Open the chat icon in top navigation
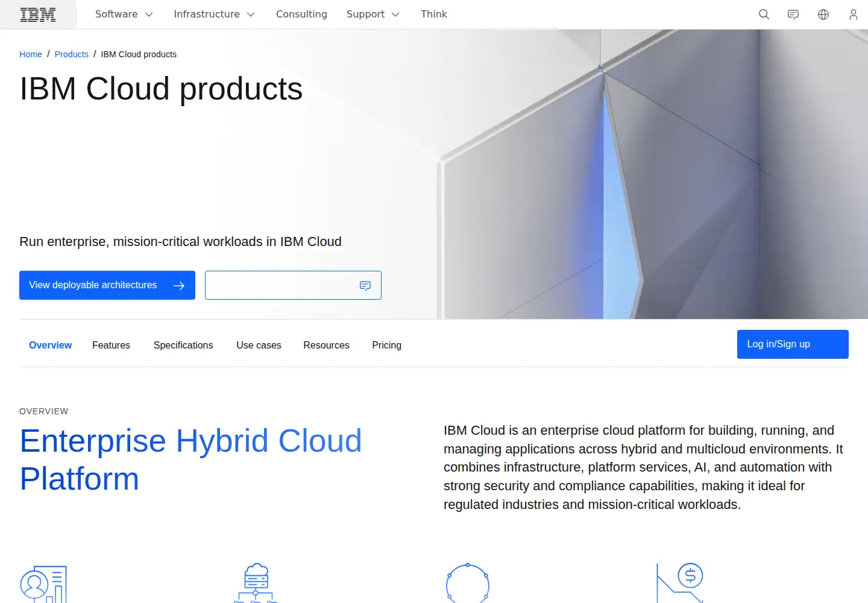The width and height of the screenshot is (868, 603). [793, 14]
